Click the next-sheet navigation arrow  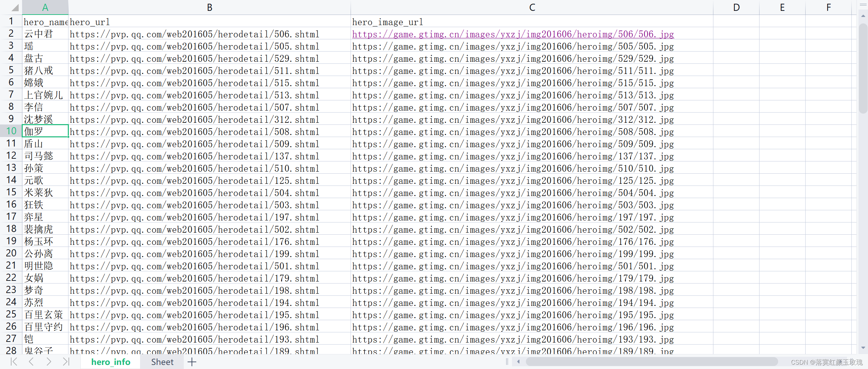point(49,362)
